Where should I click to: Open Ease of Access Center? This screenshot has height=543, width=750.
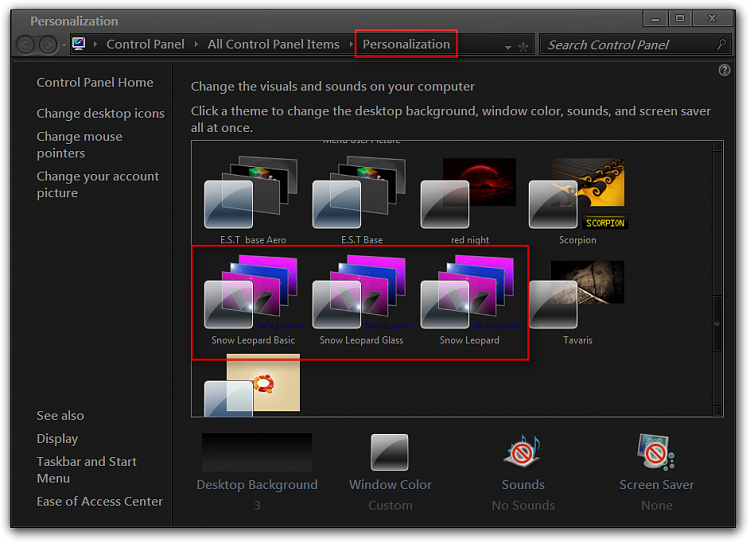(99, 501)
